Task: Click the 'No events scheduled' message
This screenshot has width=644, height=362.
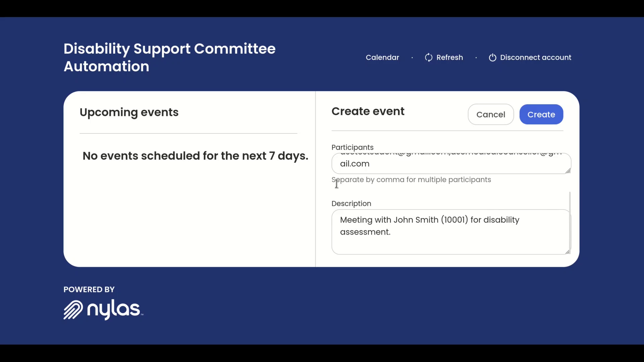Action: (x=195, y=156)
